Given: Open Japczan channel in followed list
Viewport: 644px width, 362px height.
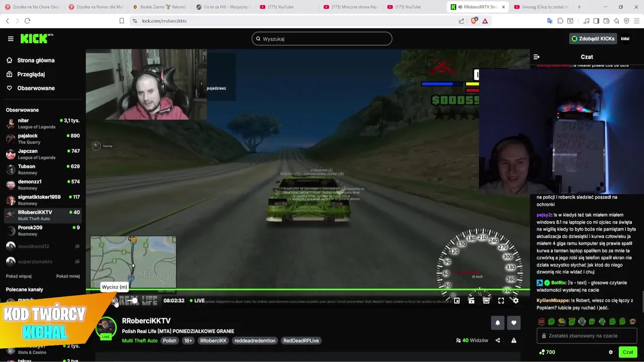Looking at the screenshot, I should (x=43, y=154).
